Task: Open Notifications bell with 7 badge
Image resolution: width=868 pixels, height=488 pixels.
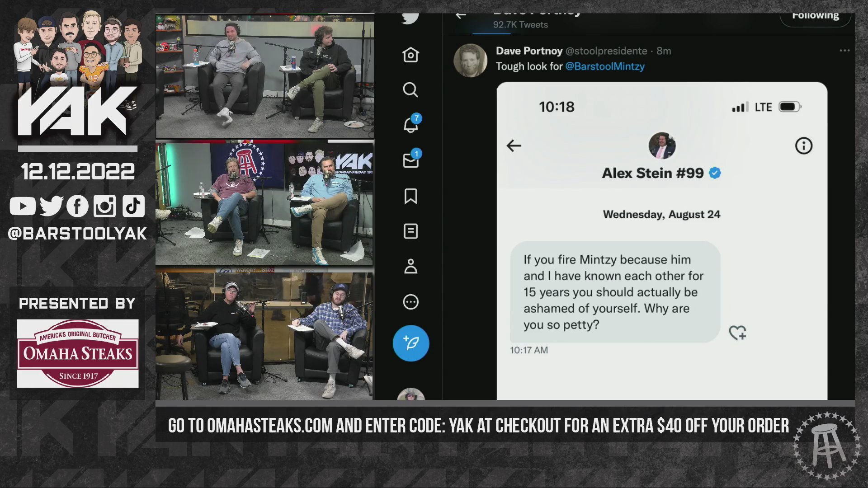Action: coord(411,124)
